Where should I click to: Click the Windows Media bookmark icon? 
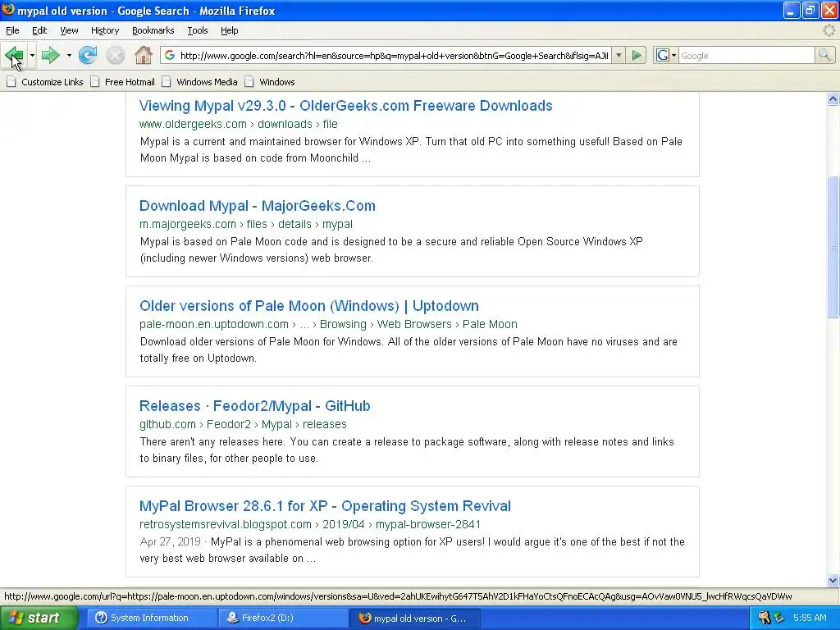tap(167, 82)
